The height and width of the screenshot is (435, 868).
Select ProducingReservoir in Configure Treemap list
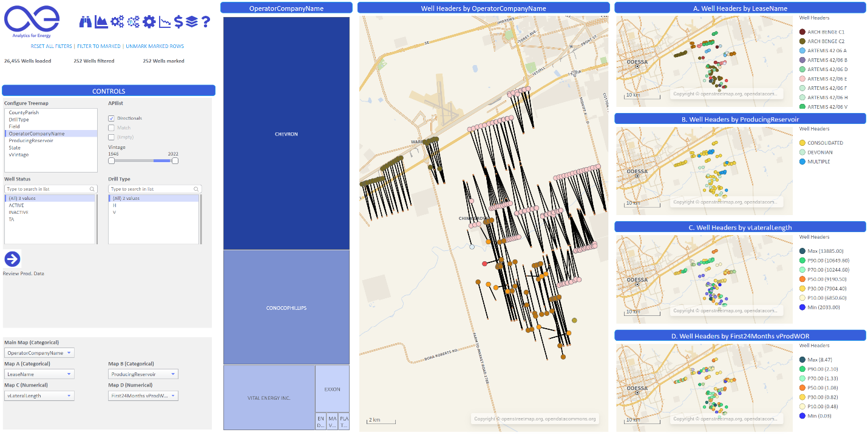(x=31, y=140)
